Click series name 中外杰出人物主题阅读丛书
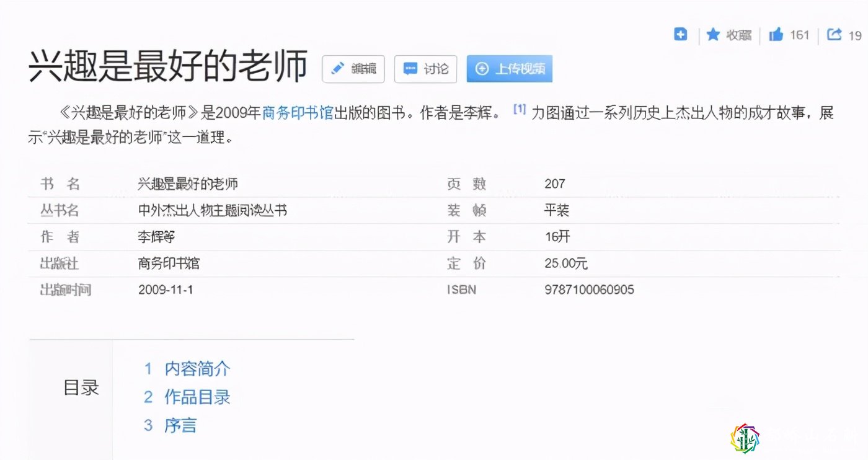This screenshot has width=868, height=460. point(212,211)
